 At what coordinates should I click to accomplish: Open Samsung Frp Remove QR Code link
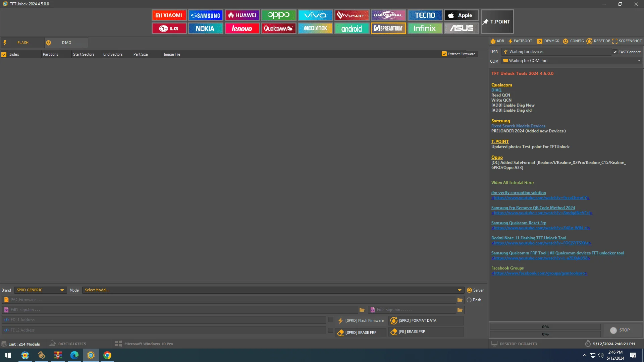coord(533,208)
